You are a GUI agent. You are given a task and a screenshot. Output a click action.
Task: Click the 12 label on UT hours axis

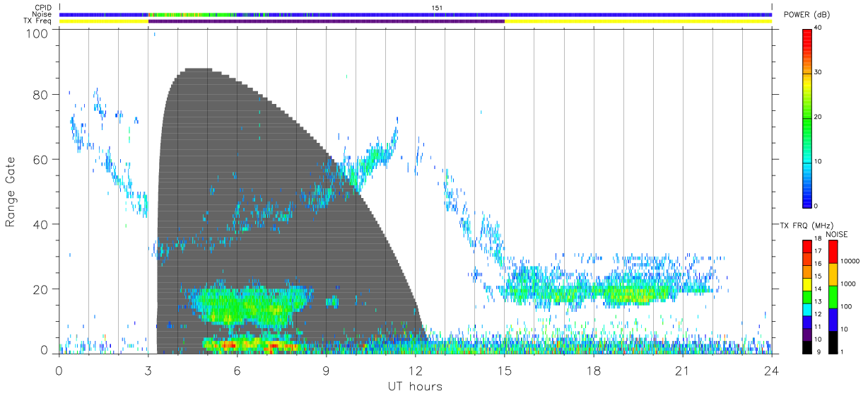(416, 371)
